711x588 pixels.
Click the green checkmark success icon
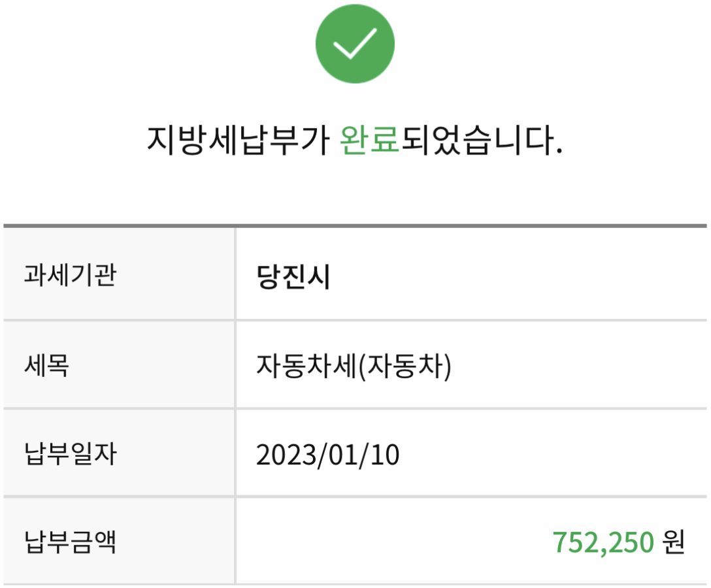tap(355, 43)
